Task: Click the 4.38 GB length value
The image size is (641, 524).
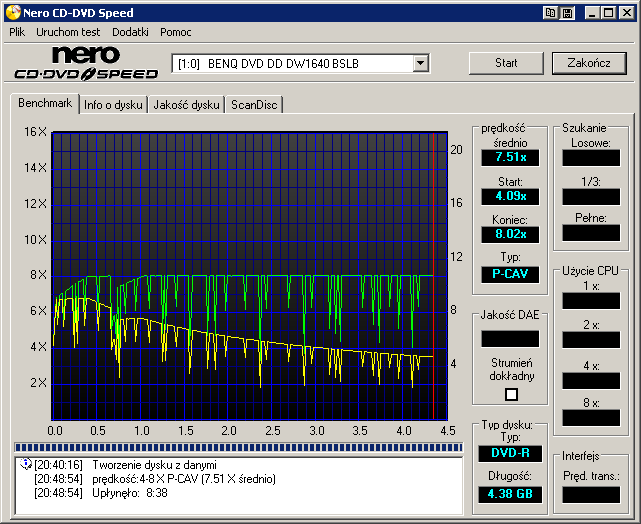Action: coord(510,494)
